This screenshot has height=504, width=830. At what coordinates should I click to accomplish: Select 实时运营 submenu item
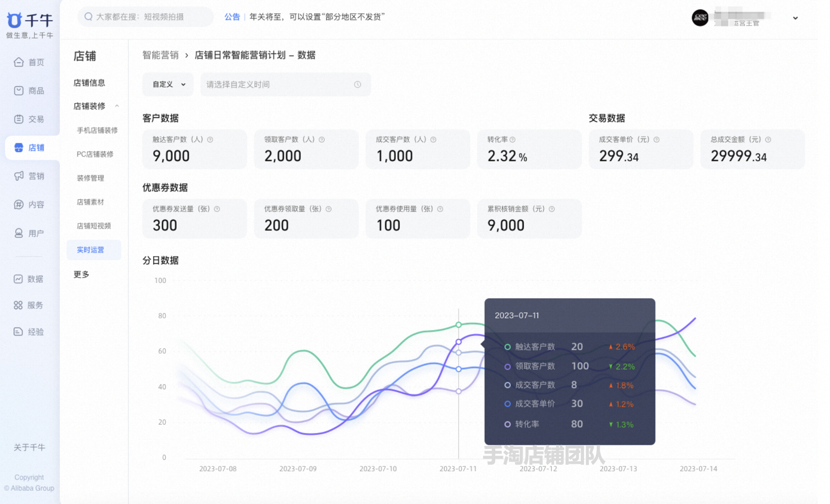[94, 250]
